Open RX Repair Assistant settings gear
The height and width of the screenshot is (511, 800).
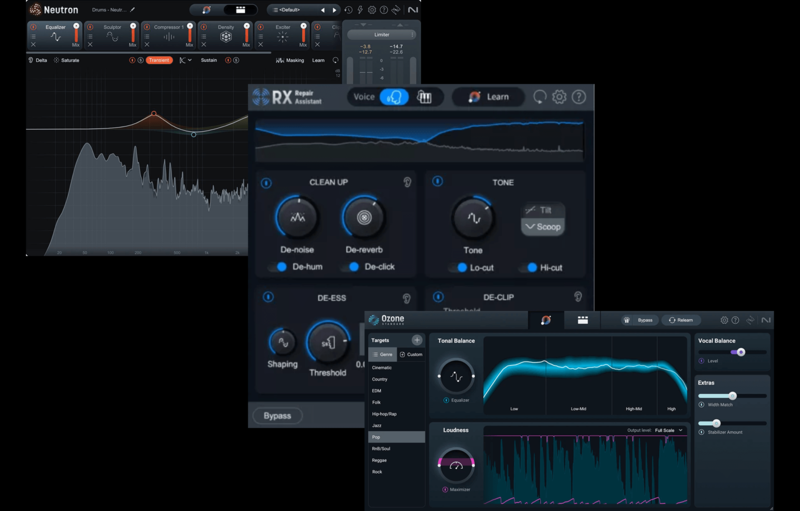(x=559, y=97)
